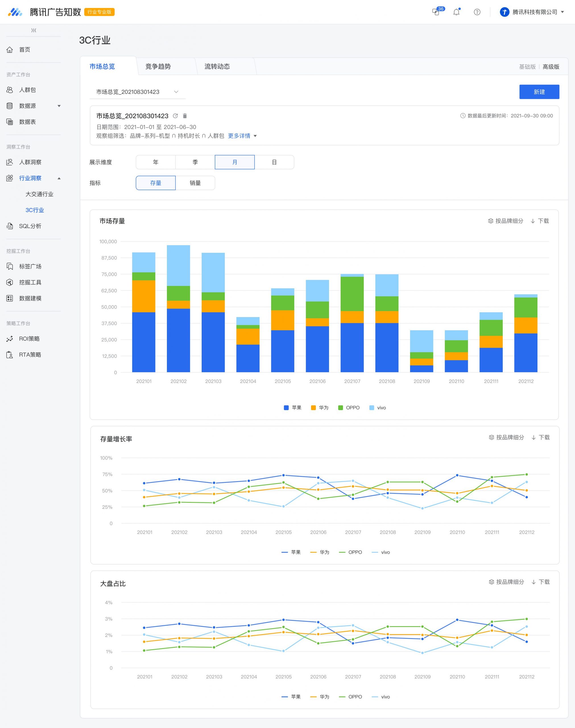This screenshot has height=728, width=575.
Task: Open message icon with 36 badge
Action: click(436, 12)
